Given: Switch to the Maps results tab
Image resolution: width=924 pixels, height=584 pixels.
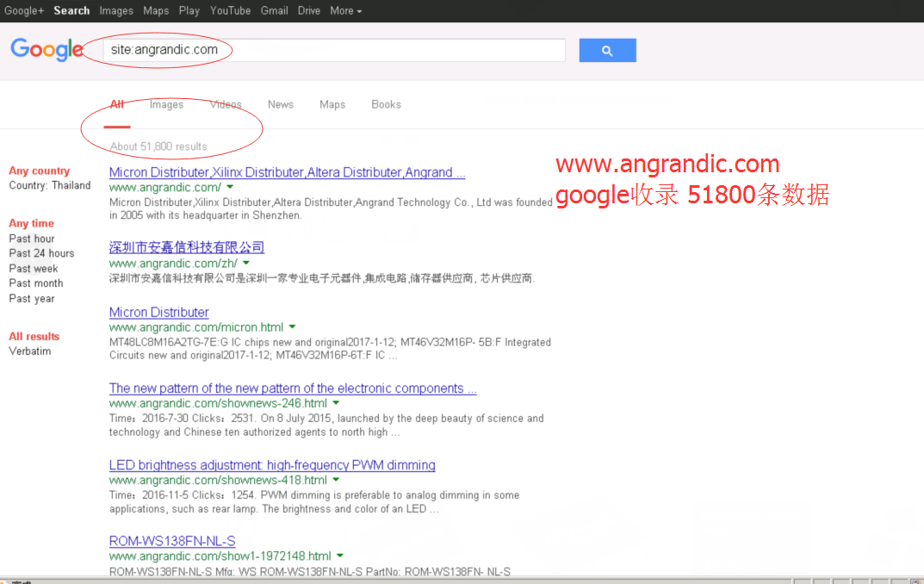Looking at the screenshot, I should [332, 104].
